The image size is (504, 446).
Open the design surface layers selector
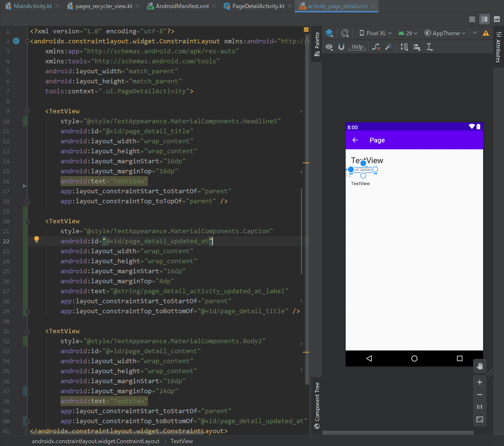coord(329,33)
